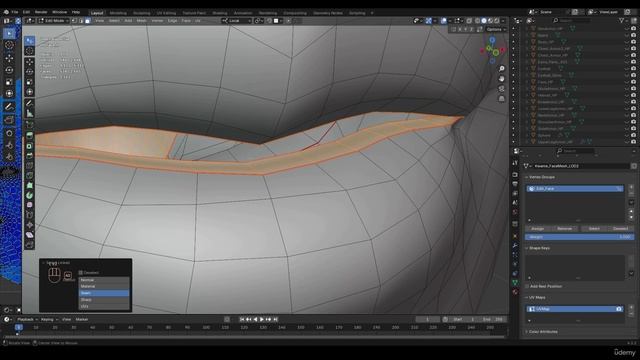Click the Remove vertex group button
The width and height of the screenshot is (640, 360).
point(564,229)
